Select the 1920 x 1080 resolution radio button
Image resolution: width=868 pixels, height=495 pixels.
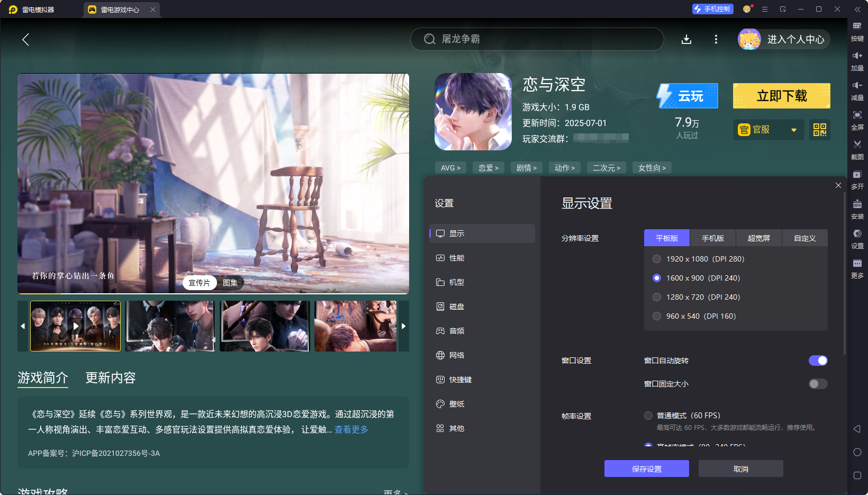657,259
